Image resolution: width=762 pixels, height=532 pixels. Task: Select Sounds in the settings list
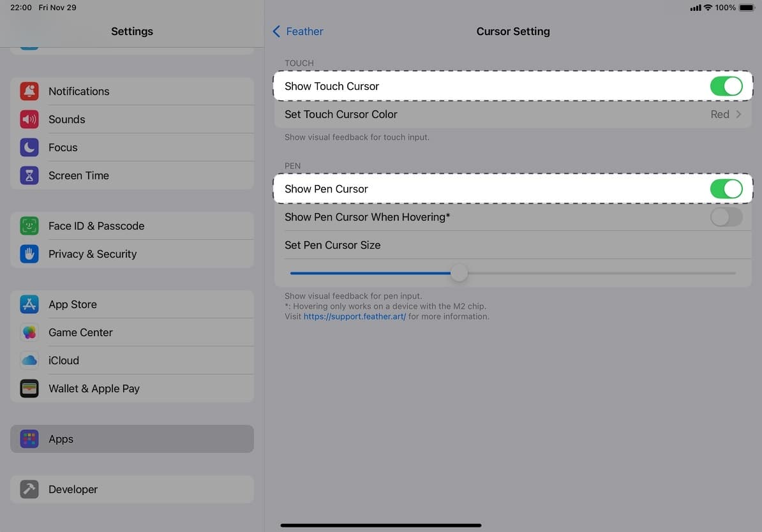pyautogui.click(x=131, y=119)
